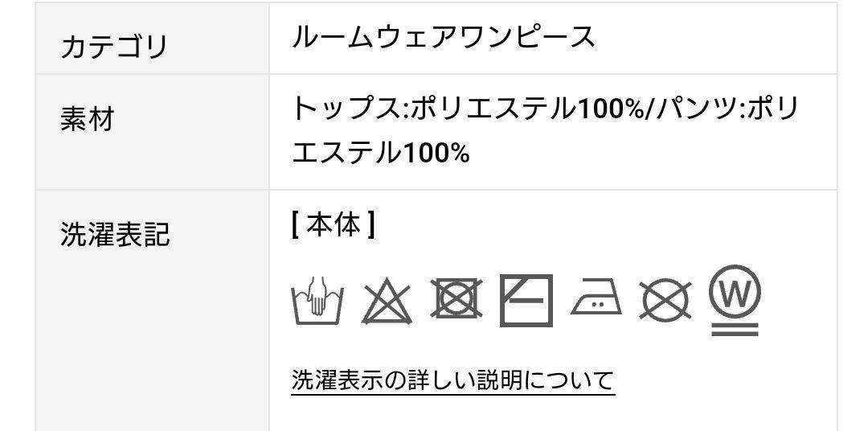868x431 pixels.
Task: Click the bold 100% right before the slash
Action: click(610, 109)
